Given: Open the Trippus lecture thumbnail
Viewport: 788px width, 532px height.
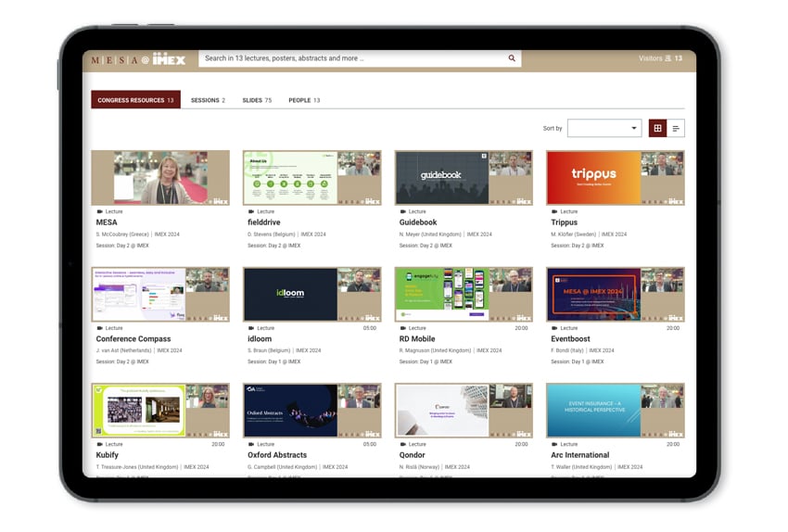Looking at the screenshot, I should [x=616, y=177].
